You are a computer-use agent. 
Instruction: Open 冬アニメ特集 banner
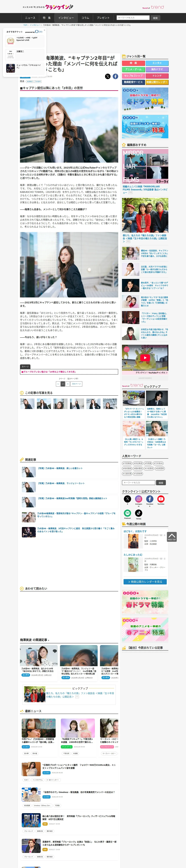tap(145, 127)
